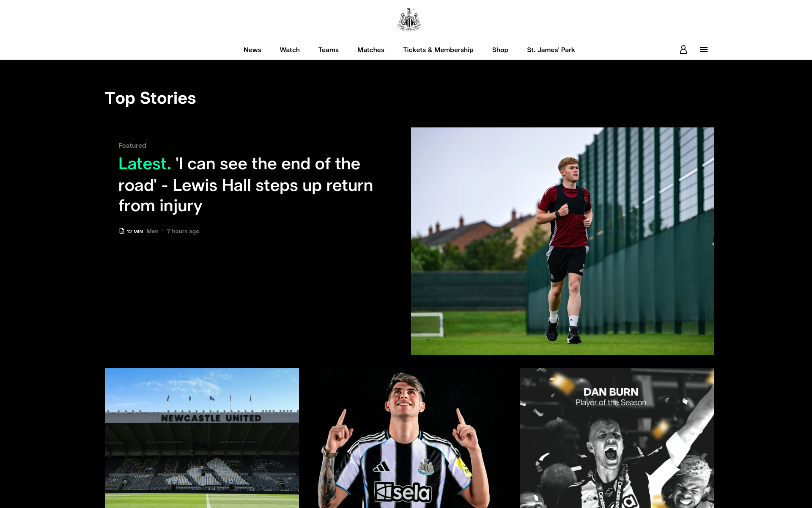Open the News menu item
The width and height of the screenshot is (812, 508).
pos(252,50)
